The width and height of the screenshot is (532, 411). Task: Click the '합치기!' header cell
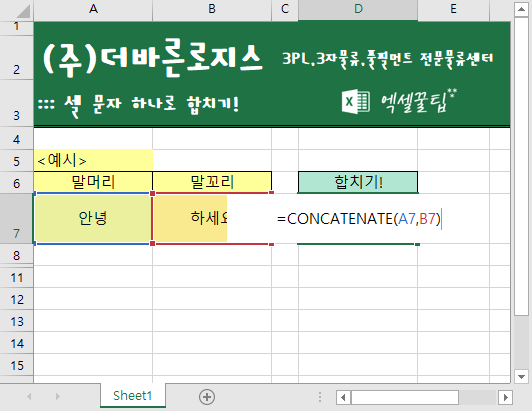click(358, 182)
